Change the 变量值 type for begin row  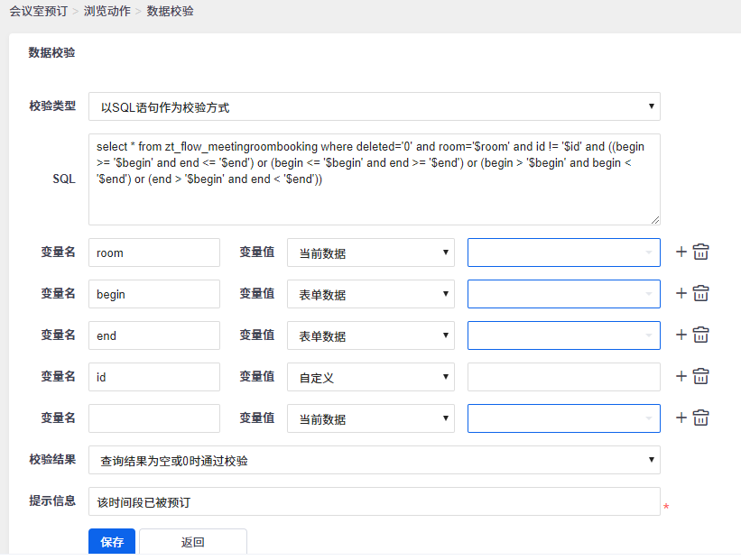[x=370, y=294]
